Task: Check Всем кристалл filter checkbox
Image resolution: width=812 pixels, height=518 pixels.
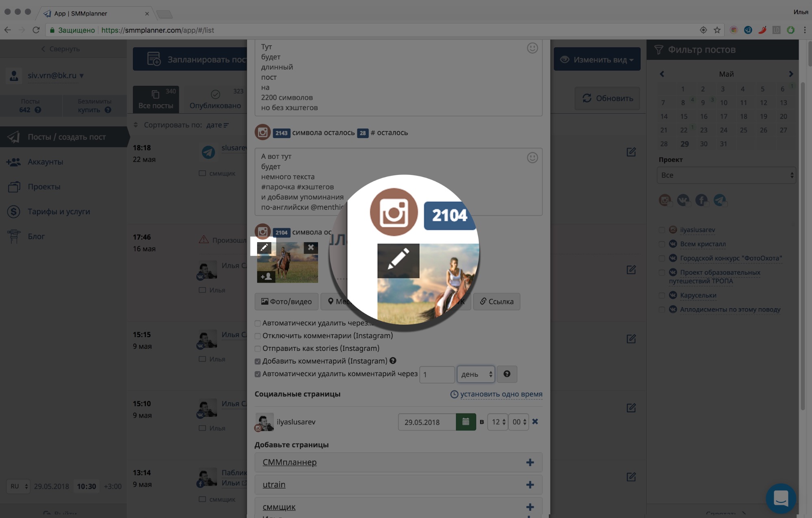Action: [662, 244]
